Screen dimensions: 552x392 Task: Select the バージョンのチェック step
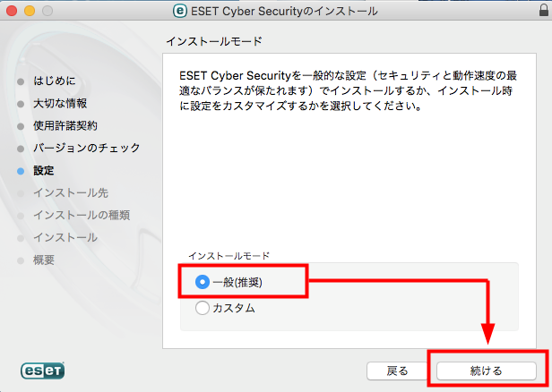click(x=87, y=148)
